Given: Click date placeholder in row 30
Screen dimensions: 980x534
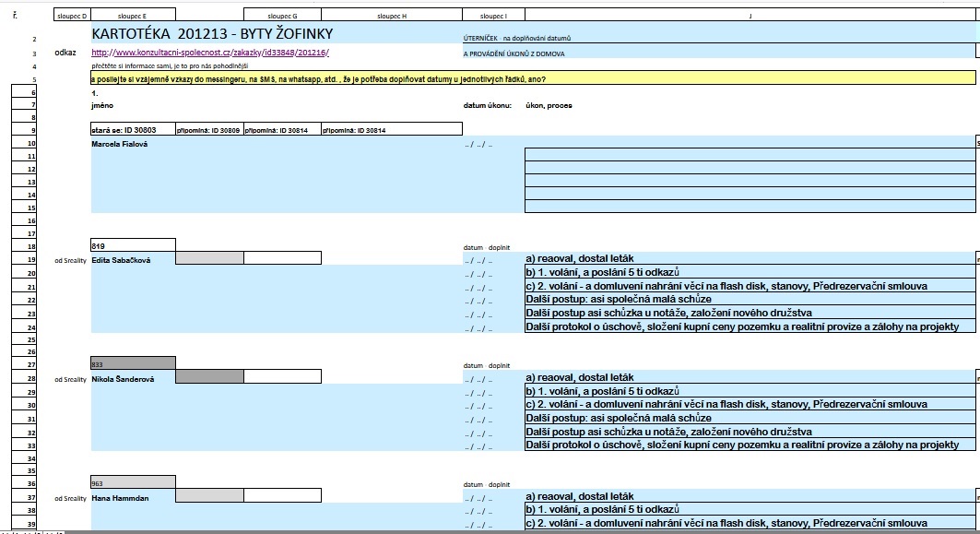Looking at the screenshot, I should 478,407.
